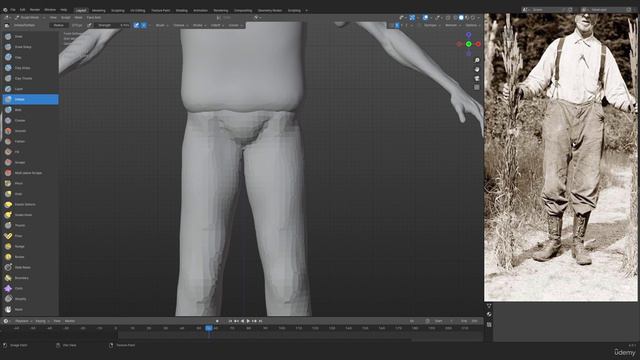This screenshot has height=360, width=640.
Task: Open the Face Sets header menu
Action: pos(94,18)
